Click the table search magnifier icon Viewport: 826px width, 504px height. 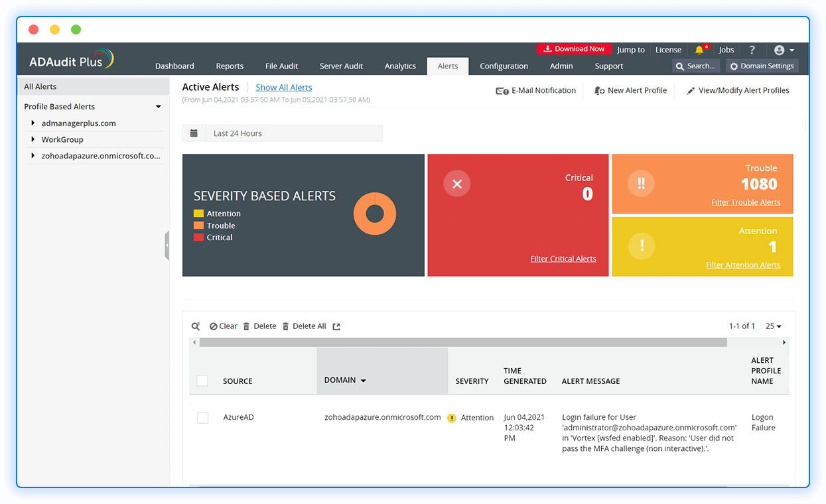(x=196, y=326)
